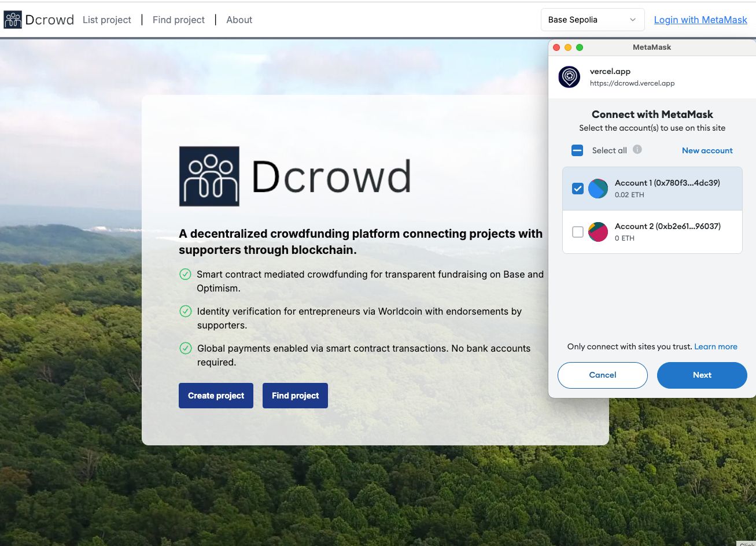Click Next in MetaMask popup
The width and height of the screenshot is (756, 546).
tap(702, 375)
